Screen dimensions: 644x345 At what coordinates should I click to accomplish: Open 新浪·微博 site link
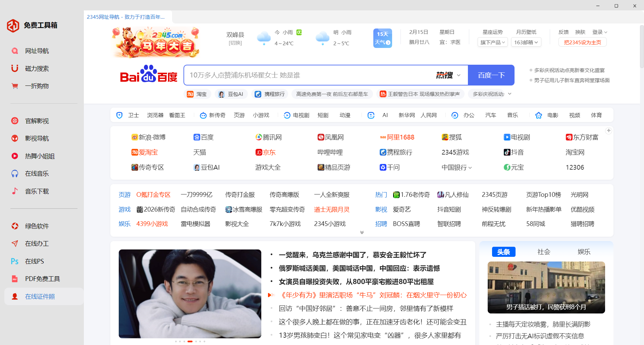pyautogui.click(x=148, y=137)
